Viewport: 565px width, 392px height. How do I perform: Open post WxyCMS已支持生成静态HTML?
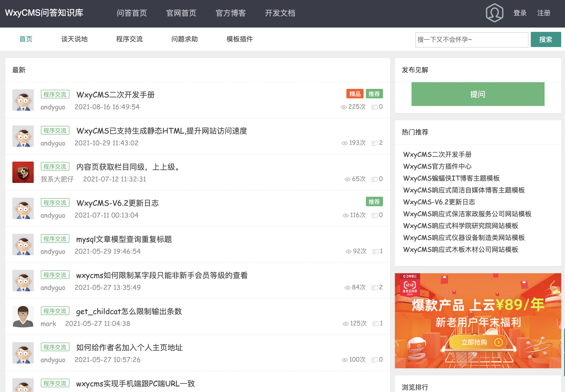point(162,131)
